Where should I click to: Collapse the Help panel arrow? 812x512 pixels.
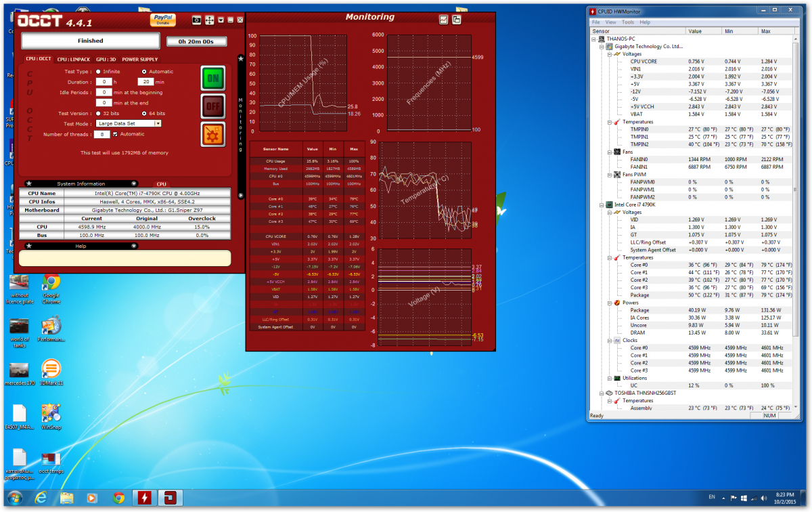134,246
